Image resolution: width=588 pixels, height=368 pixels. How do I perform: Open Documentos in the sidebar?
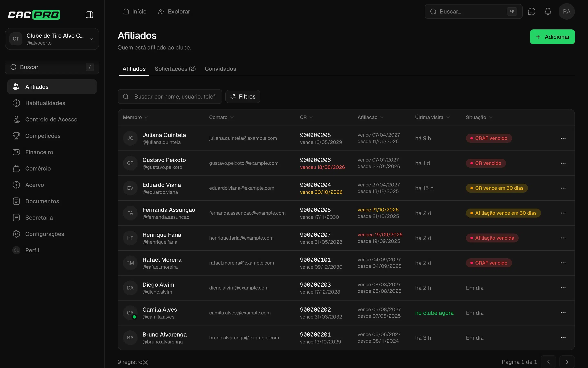coord(52,201)
